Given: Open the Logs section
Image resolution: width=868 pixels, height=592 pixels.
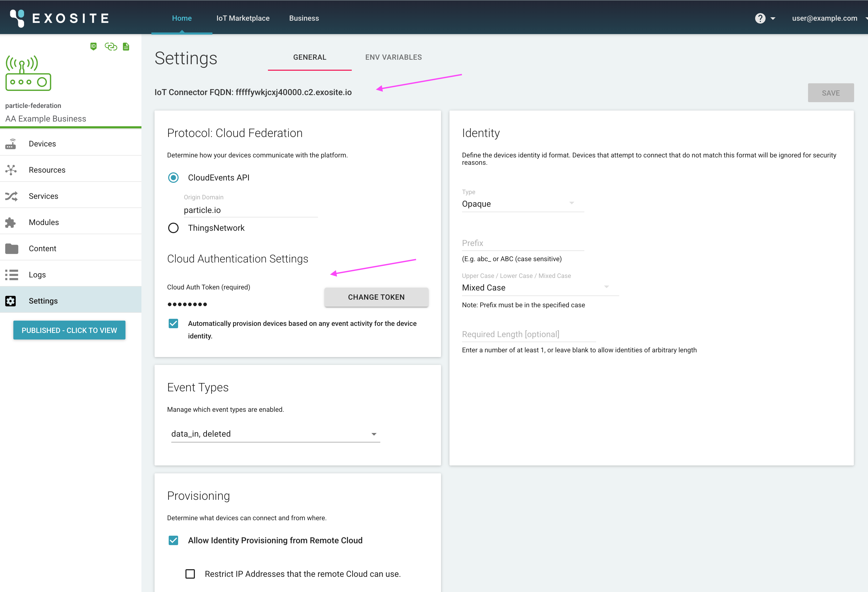Looking at the screenshot, I should pos(37,275).
